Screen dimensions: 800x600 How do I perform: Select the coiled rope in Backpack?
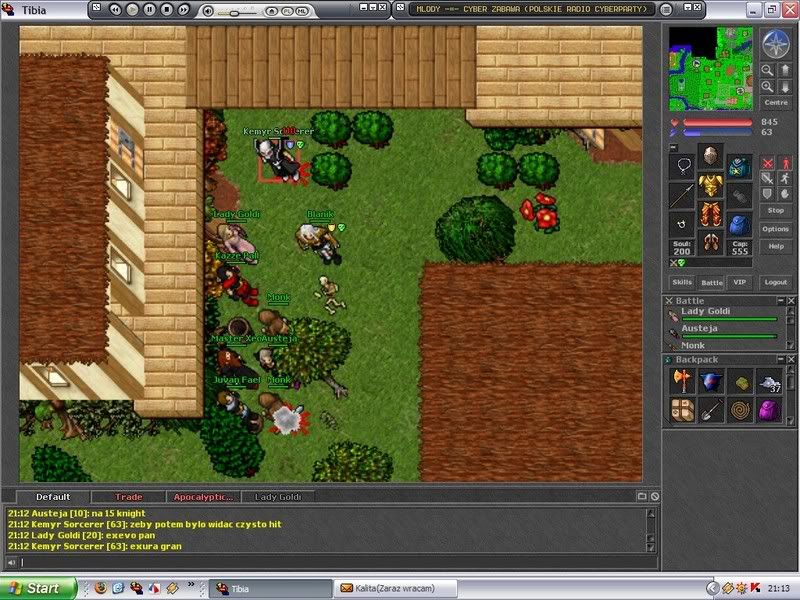[x=740, y=410]
